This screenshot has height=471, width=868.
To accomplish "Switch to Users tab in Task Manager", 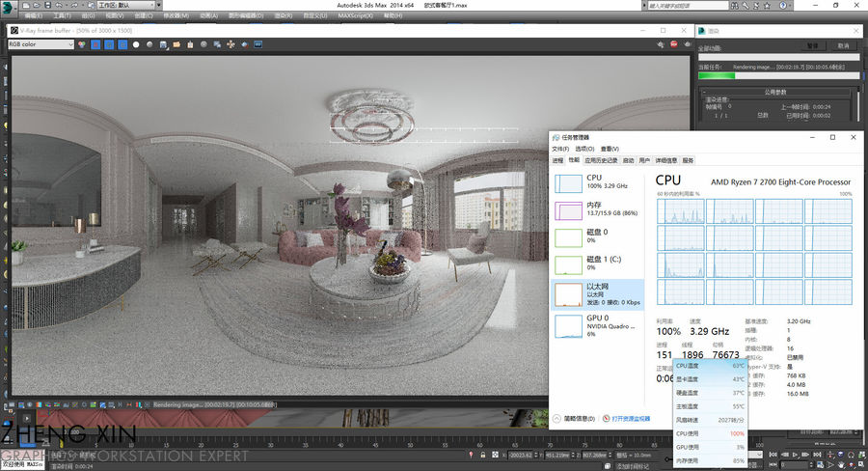I will (644, 160).
